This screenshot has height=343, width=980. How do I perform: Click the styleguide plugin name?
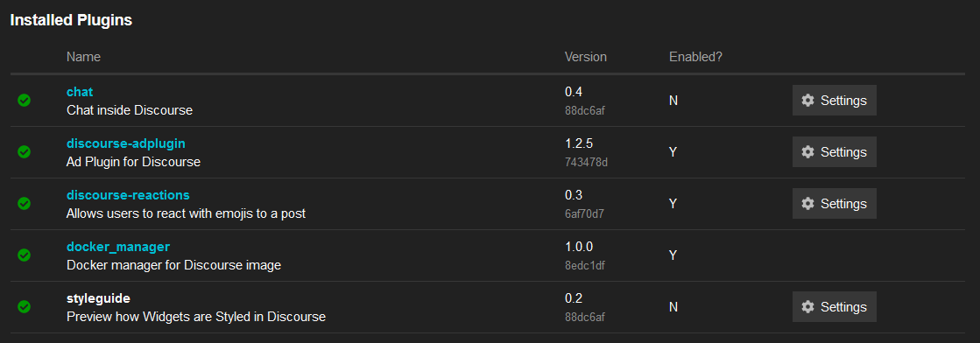(x=98, y=298)
